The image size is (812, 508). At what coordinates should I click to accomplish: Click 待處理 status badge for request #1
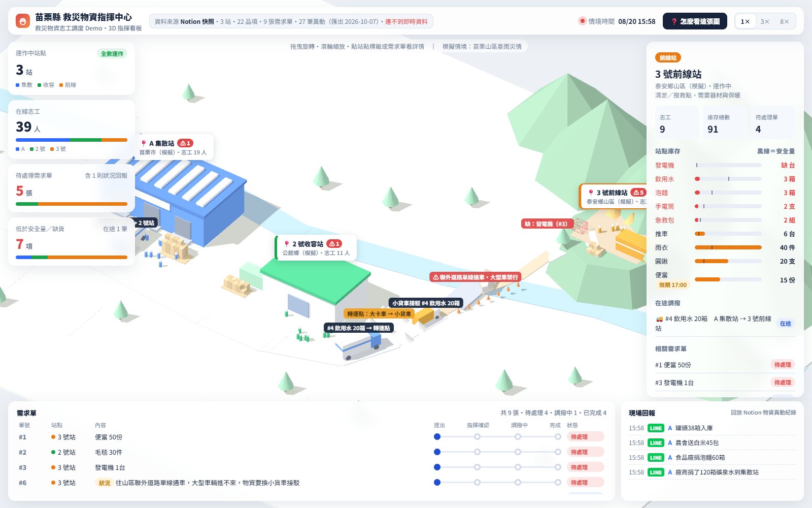586,437
